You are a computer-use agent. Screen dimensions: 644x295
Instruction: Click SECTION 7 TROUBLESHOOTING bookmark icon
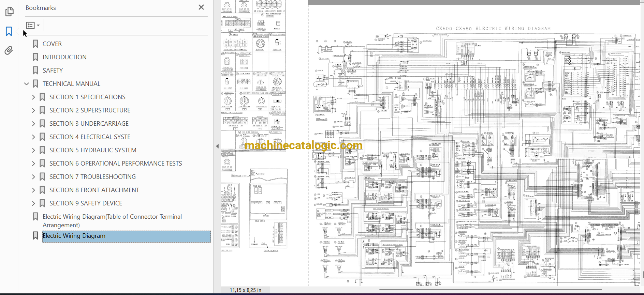[x=42, y=177]
